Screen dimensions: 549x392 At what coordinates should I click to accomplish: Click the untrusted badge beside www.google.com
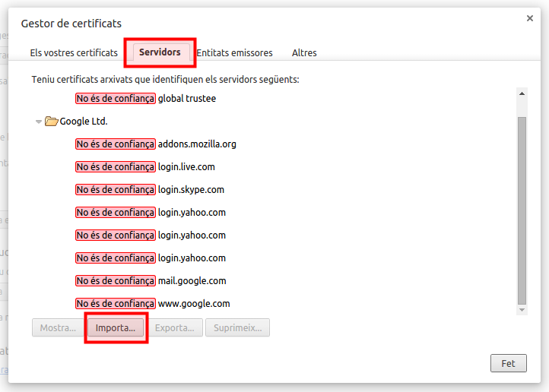pyautogui.click(x=116, y=304)
